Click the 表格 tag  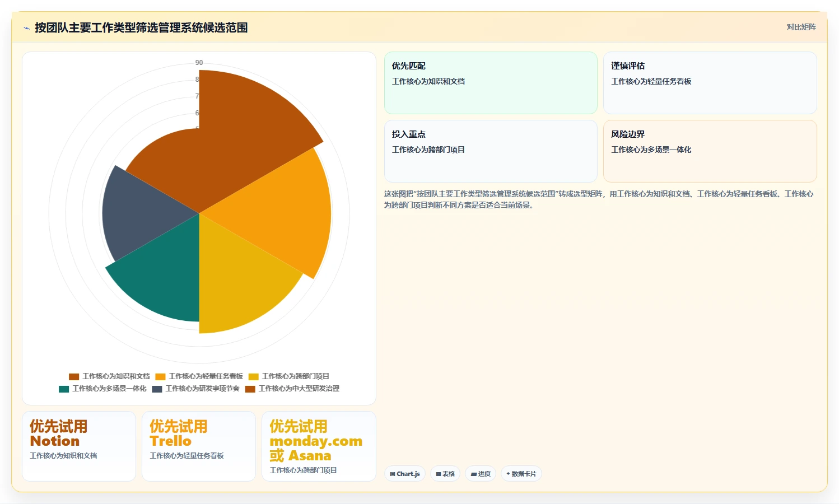pyautogui.click(x=445, y=474)
